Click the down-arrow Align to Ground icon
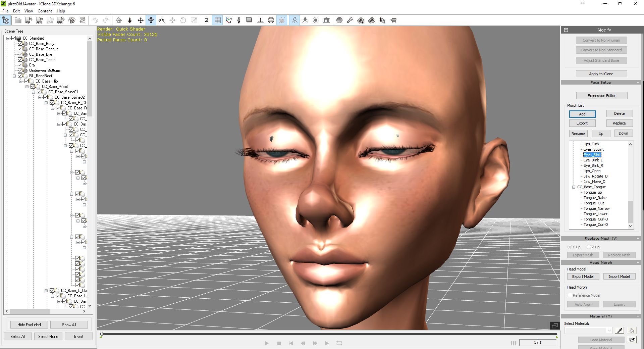The image size is (644, 349). pyautogui.click(x=130, y=20)
